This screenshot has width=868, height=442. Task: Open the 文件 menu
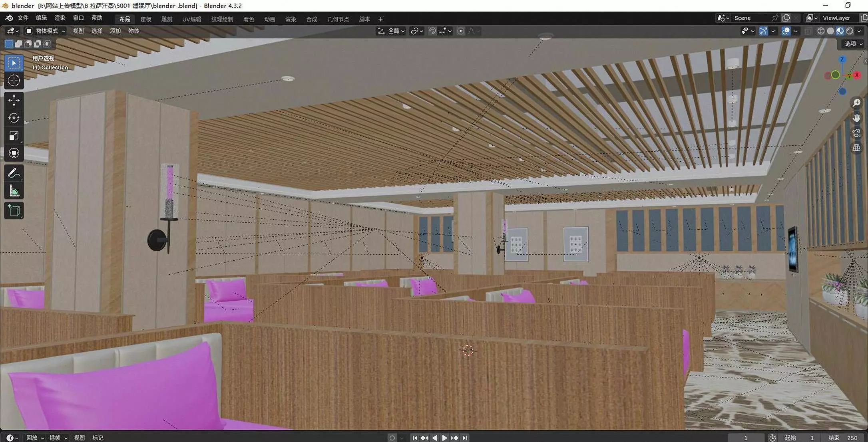pyautogui.click(x=23, y=18)
